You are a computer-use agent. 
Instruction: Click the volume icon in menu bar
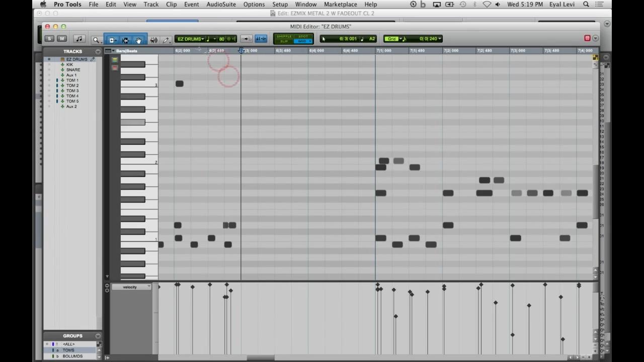pyautogui.click(x=498, y=4)
